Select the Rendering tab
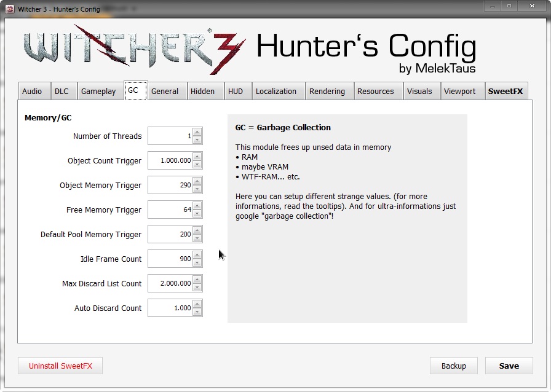This screenshot has height=392, width=551. point(327,91)
